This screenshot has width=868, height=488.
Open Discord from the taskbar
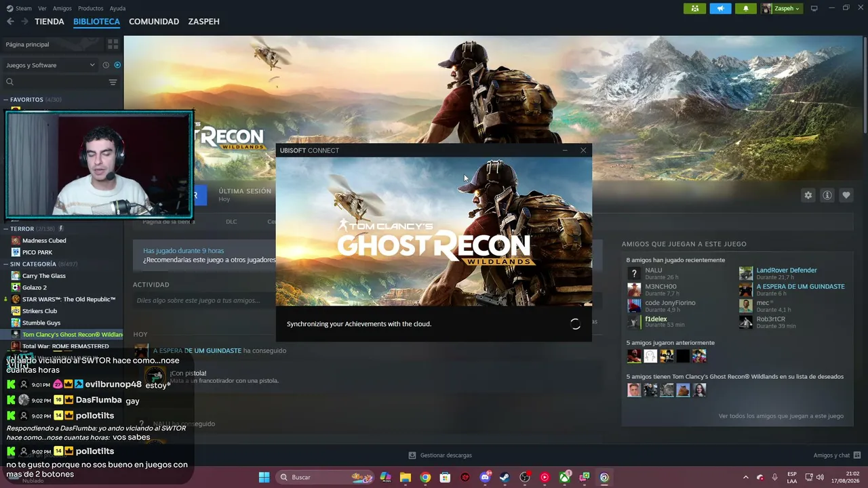[x=485, y=477]
